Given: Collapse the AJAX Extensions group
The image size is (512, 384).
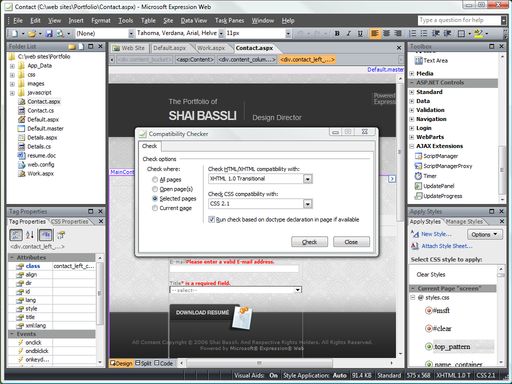Looking at the screenshot, I should [412, 146].
